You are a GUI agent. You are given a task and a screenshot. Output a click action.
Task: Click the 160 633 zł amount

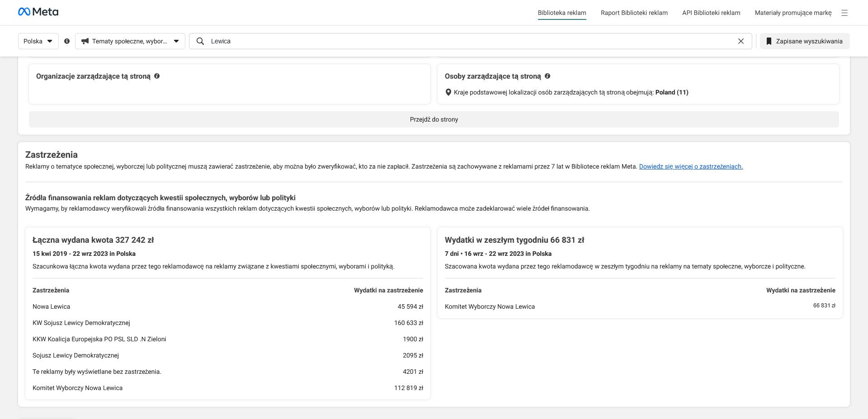[409, 323]
